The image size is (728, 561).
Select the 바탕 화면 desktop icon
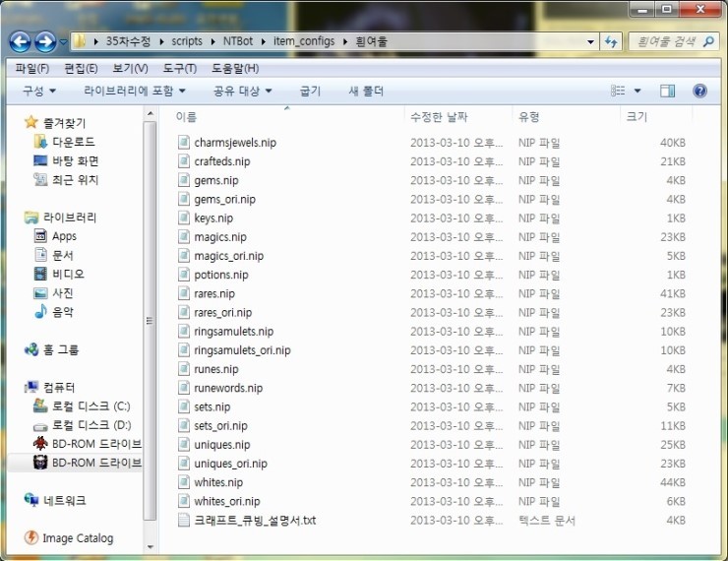tap(40, 160)
